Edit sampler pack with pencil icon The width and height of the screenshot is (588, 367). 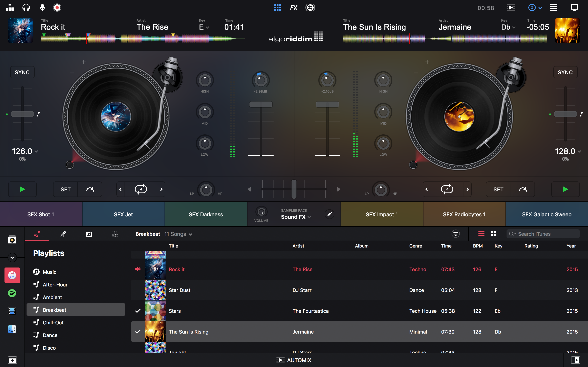click(x=330, y=214)
